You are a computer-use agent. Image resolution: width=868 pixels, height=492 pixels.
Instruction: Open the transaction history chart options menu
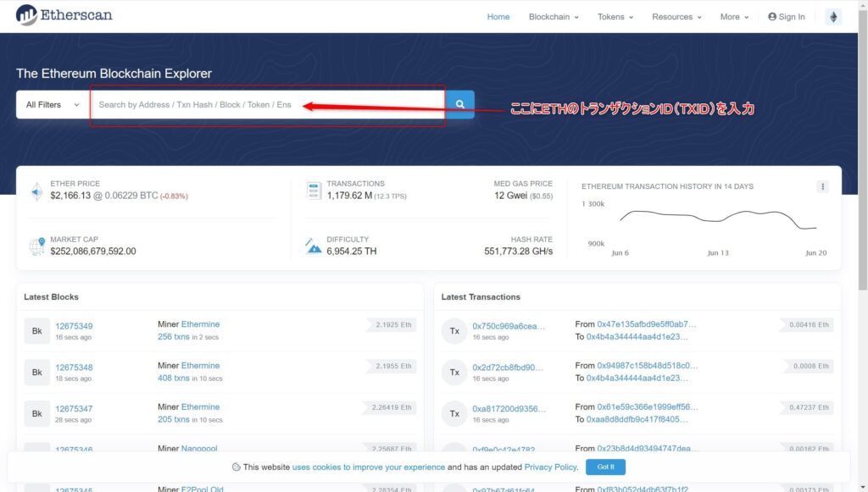click(822, 187)
